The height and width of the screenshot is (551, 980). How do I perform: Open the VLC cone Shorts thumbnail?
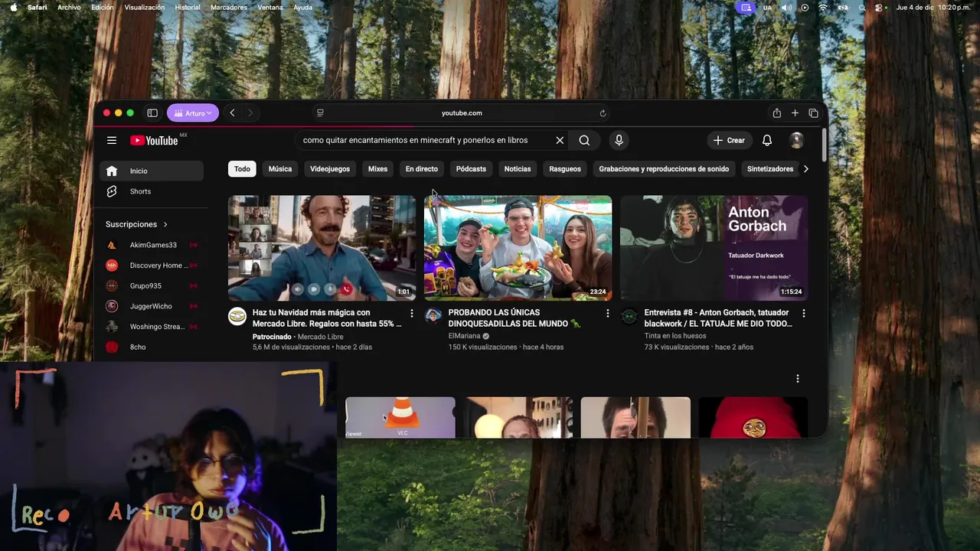pos(400,417)
